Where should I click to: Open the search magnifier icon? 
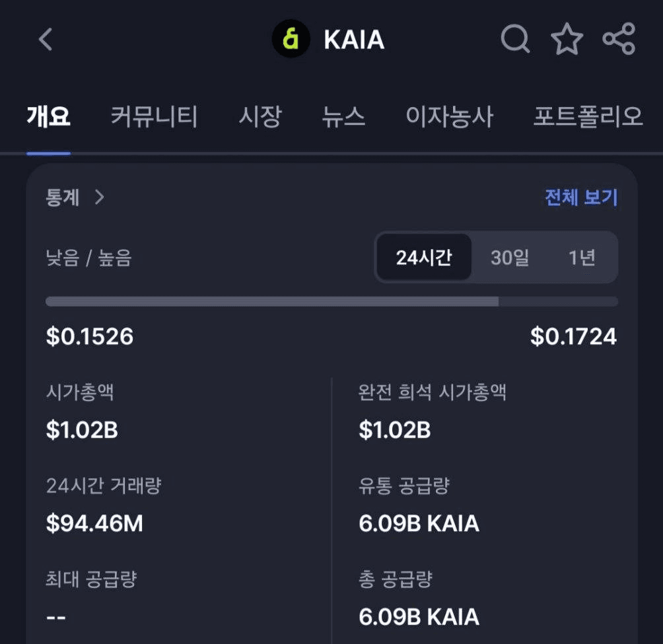tap(515, 39)
